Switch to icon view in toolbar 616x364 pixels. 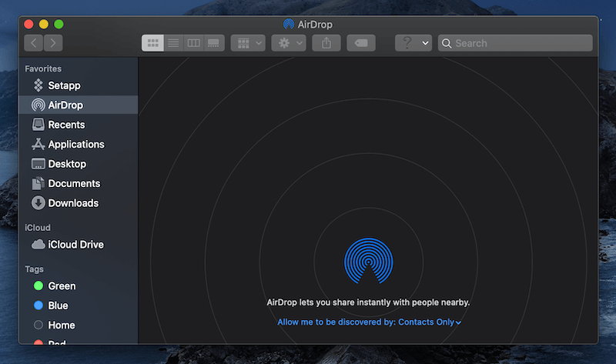(152, 43)
